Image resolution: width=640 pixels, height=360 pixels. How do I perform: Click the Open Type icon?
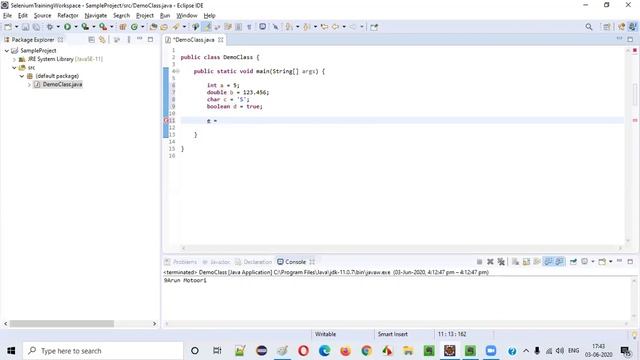[x=153, y=27]
